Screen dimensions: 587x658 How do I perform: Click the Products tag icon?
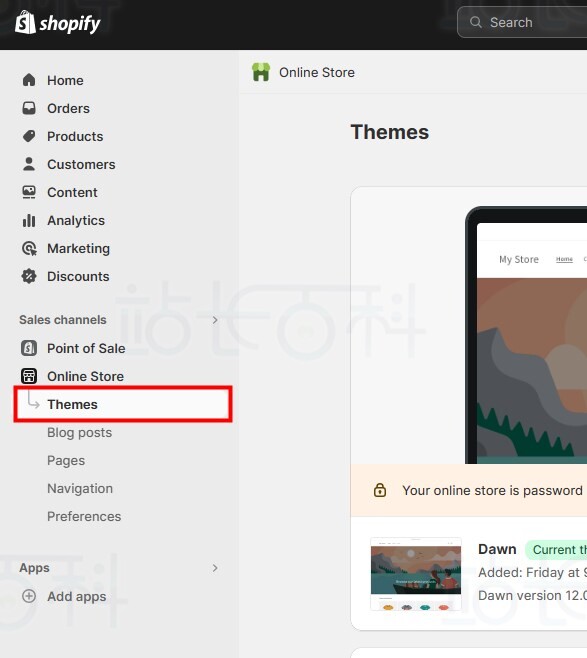click(x=29, y=136)
